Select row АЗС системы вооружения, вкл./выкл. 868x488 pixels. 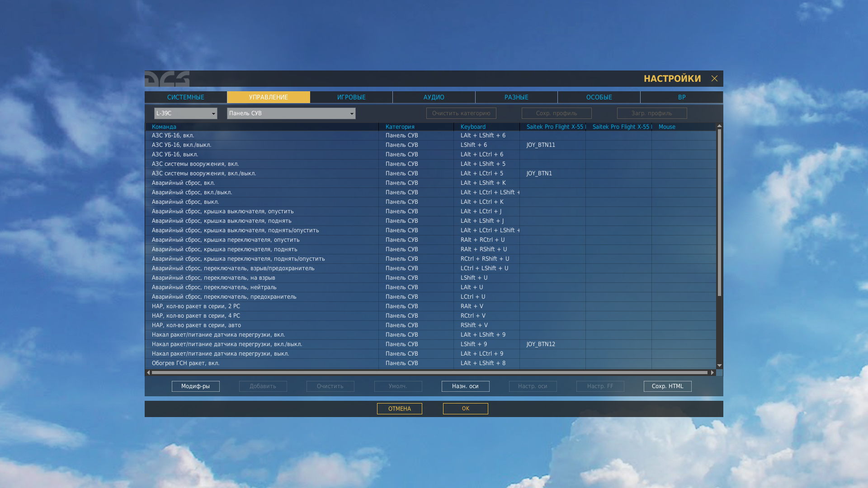[x=430, y=174]
